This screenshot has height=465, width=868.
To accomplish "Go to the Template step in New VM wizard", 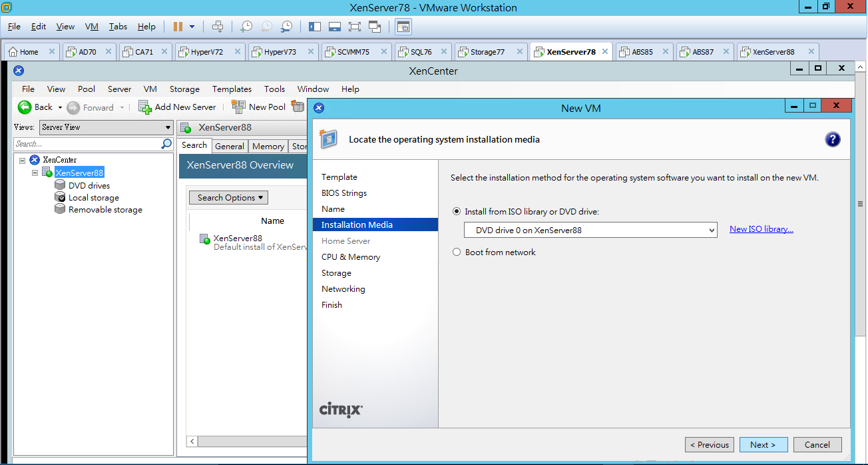I will point(339,177).
